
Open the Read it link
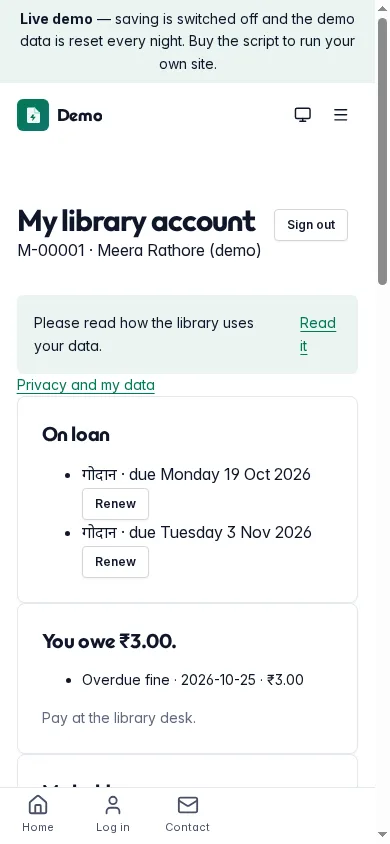(x=318, y=334)
